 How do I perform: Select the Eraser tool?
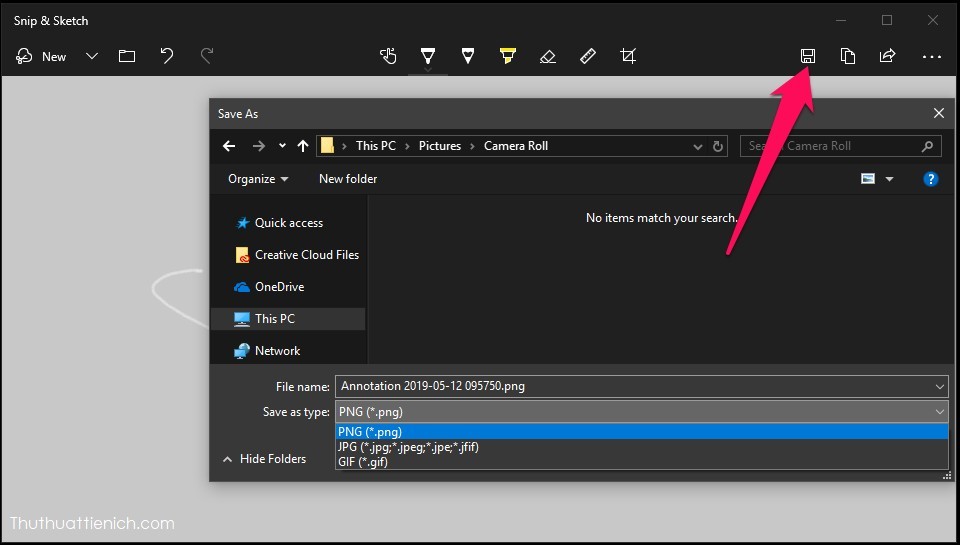(547, 56)
